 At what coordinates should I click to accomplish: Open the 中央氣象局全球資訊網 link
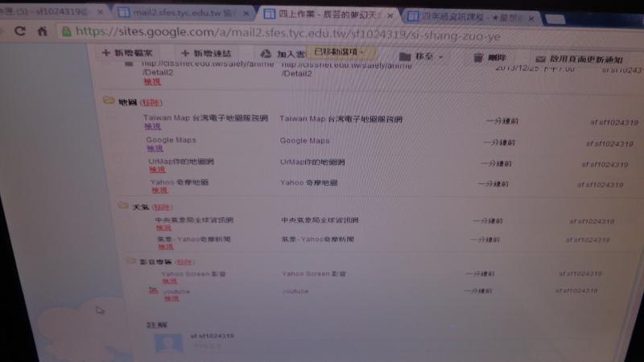pos(194,220)
